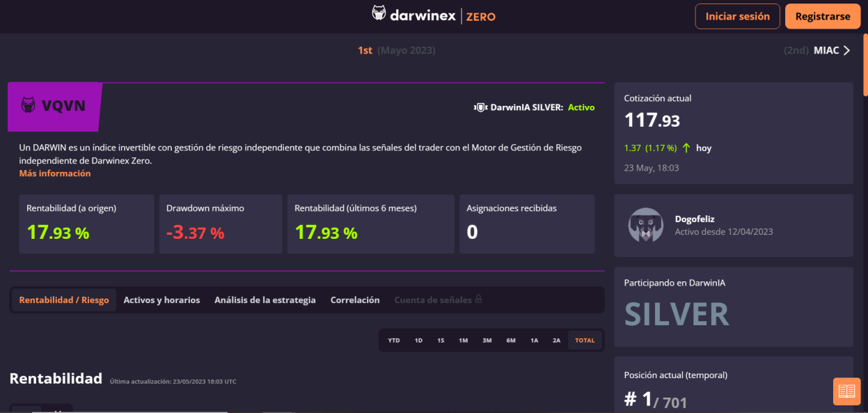Click the lock icon beside Cuenta de señales
The image size is (868, 413).
pos(478,299)
